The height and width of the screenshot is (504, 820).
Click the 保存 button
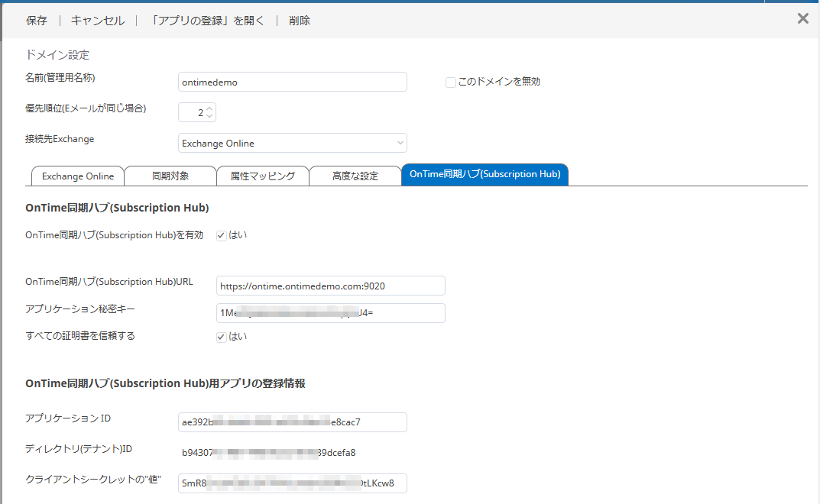(37, 21)
